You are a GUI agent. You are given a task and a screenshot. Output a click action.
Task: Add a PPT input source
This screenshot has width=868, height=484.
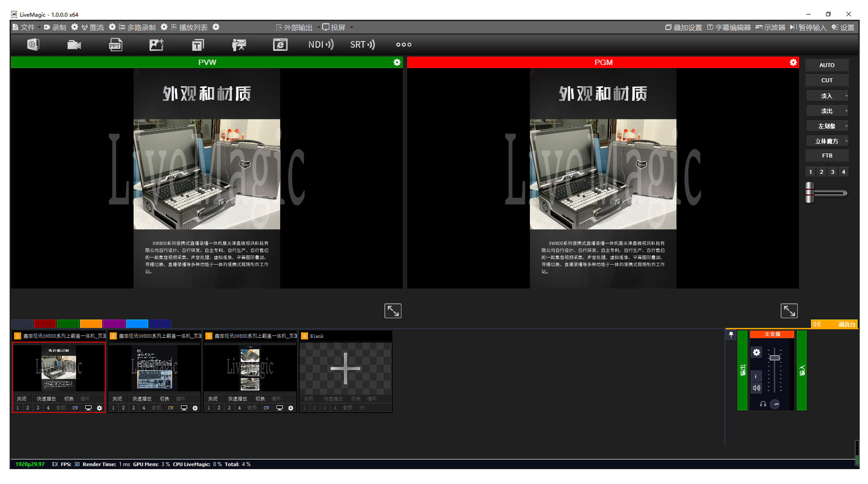pyautogui.click(x=115, y=45)
